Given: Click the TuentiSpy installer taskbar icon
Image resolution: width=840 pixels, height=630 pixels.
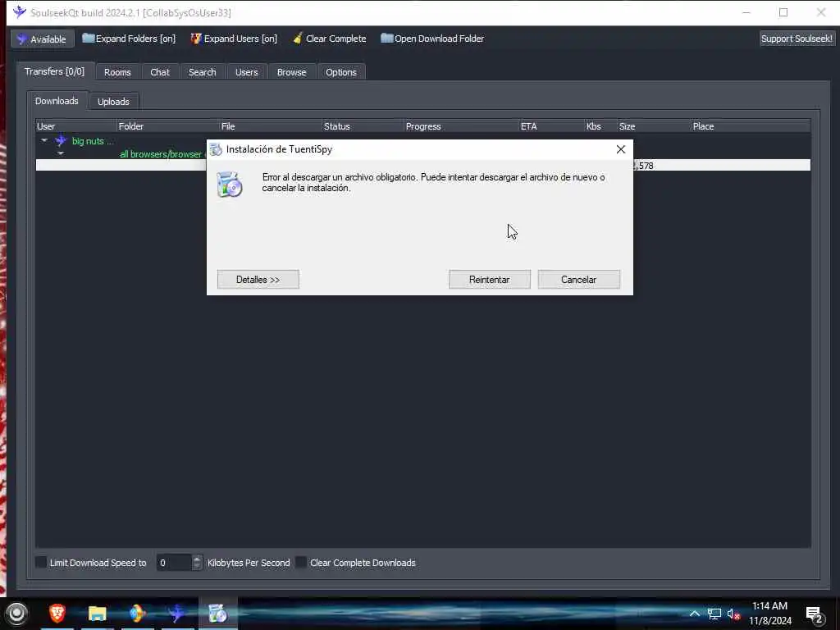Looking at the screenshot, I should coord(217,613).
